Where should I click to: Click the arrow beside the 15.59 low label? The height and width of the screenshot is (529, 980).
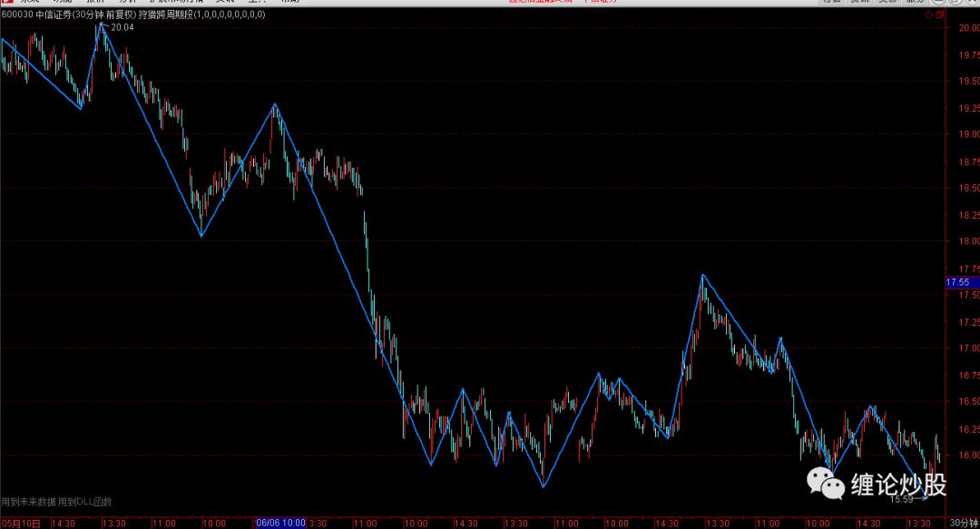pos(924,498)
